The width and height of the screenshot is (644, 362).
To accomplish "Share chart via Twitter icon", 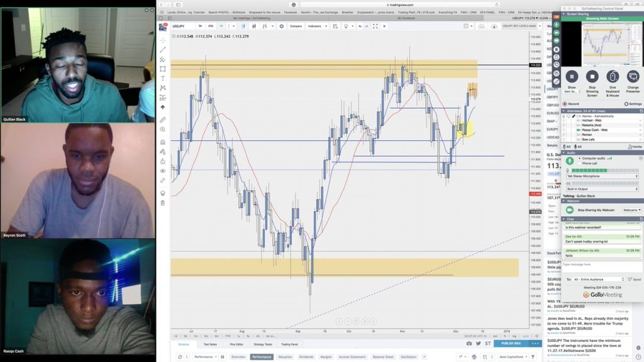I will 479,343.
